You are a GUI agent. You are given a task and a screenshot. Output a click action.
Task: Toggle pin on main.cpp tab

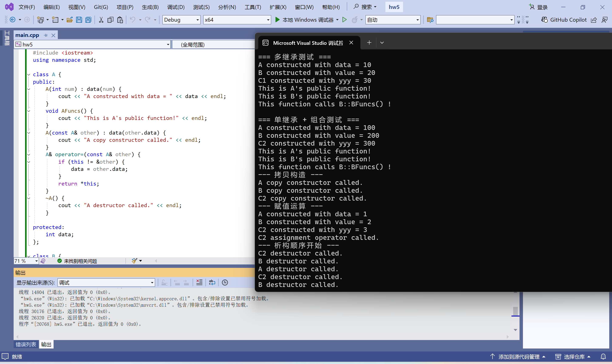(46, 35)
